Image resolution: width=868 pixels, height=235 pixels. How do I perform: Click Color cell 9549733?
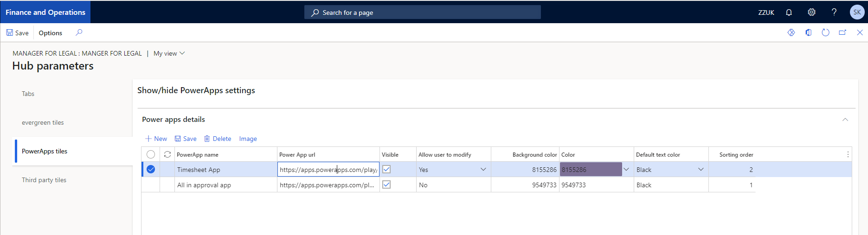pyautogui.click(x=596, y=184)
